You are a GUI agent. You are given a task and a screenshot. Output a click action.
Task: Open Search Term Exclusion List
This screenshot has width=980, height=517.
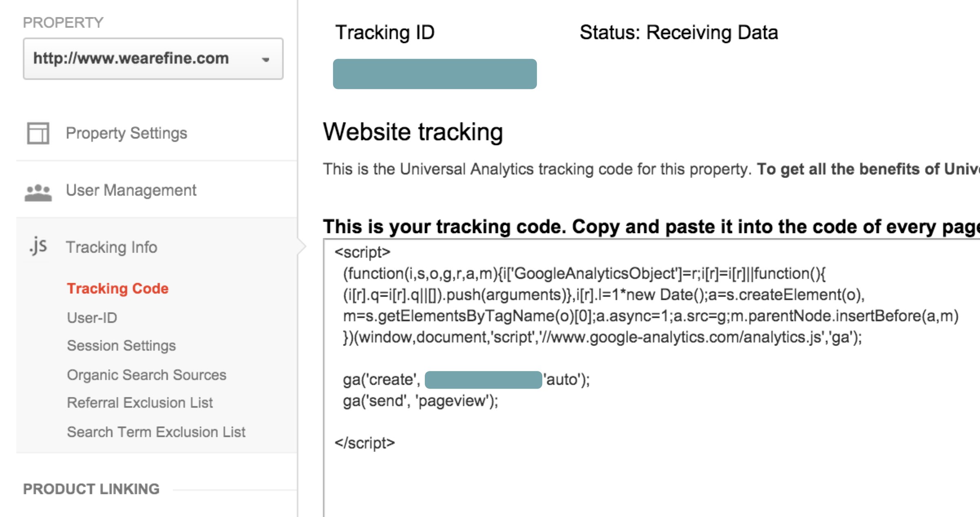pos(156,432)
